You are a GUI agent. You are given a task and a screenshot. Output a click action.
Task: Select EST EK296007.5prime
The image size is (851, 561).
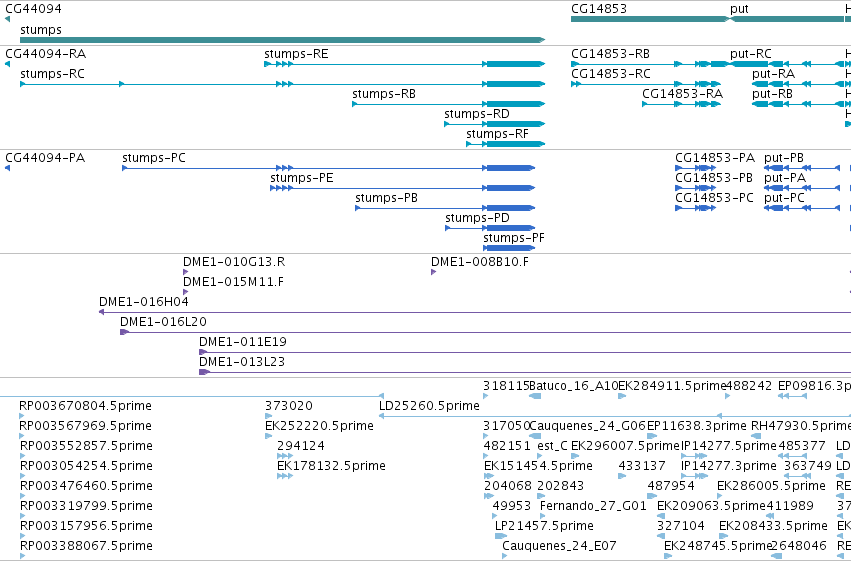click(625, 447)
